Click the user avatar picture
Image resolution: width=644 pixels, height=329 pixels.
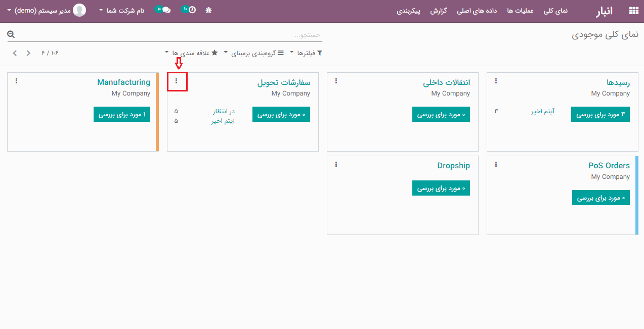pos(79,10)
